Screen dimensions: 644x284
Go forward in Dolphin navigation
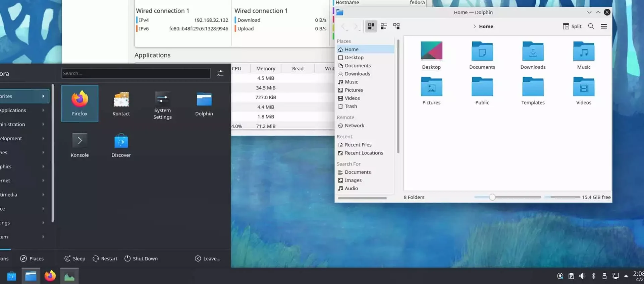click(x=356, y=26)
